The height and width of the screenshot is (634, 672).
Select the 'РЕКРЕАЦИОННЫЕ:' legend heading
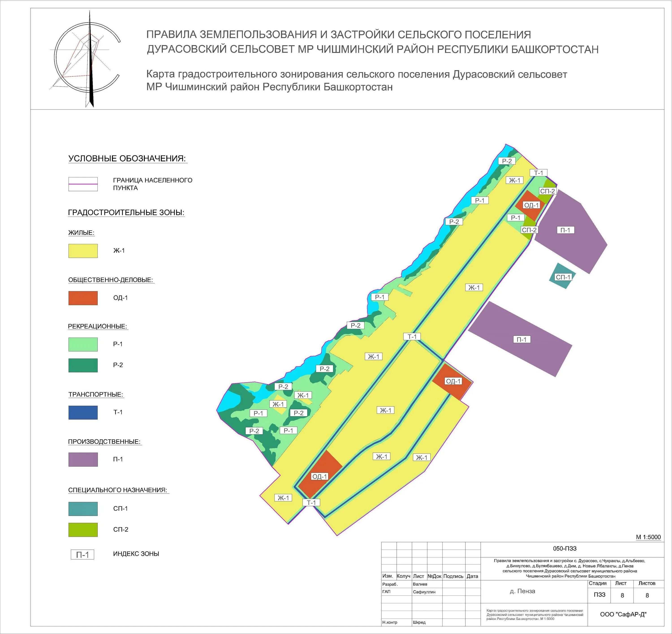click(x=98, y=327)
